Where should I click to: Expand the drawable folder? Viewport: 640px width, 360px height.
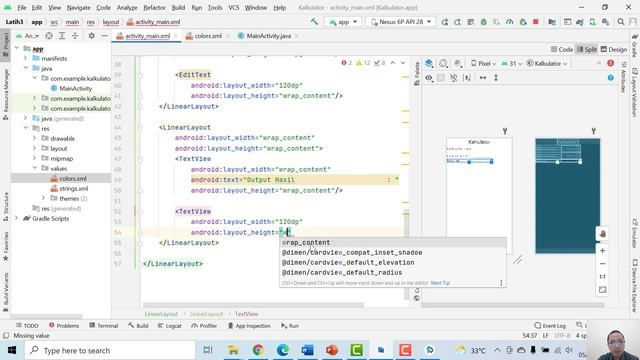point(35,138)
